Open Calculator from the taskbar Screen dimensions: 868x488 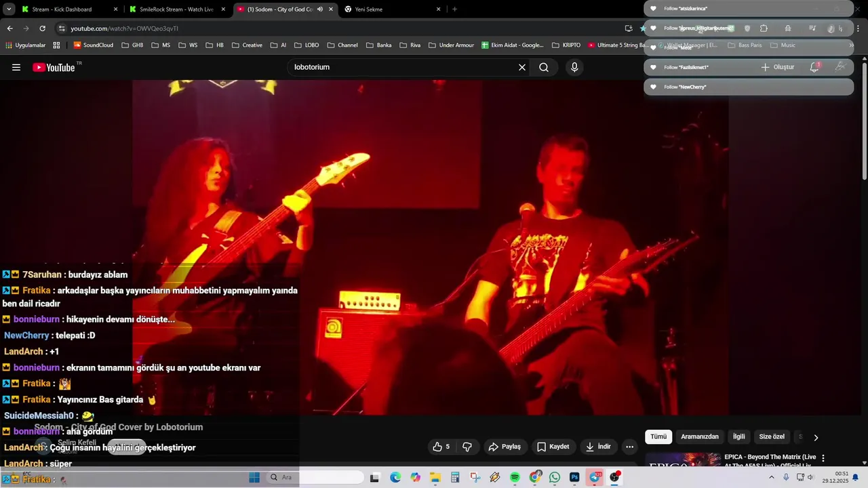[x=455, y=478]
